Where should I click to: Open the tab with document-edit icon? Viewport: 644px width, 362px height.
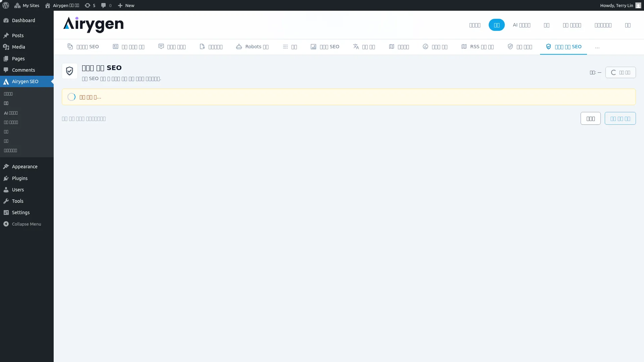click(x=211, y=47)
